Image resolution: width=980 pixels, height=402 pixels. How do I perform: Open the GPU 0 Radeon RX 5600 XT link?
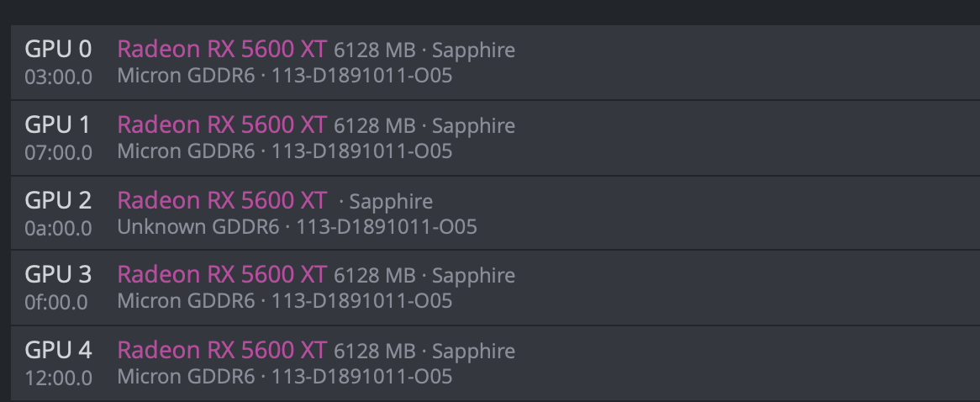tap(222, 50)
